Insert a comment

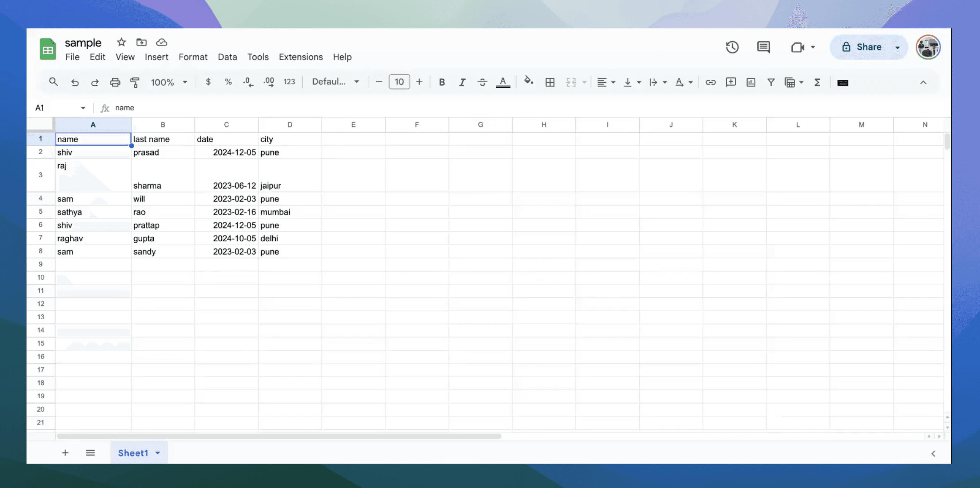point(731,82)
